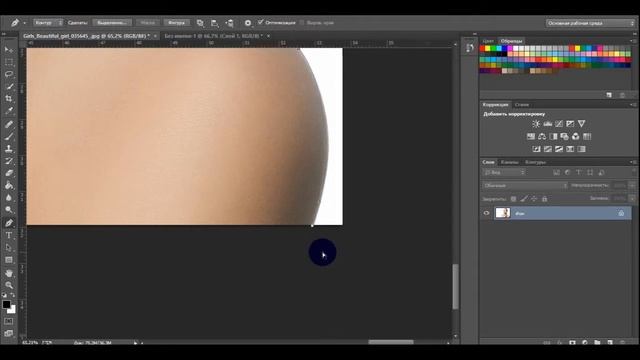Click the Shape button in options bar
Image resolution: width=640 pixels, height=360 pixels.
point(176,22)
